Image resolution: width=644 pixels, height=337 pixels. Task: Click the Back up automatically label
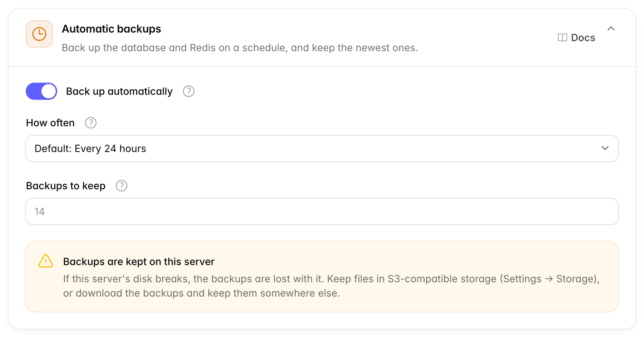pyautogui.click(x=119, y=91)
